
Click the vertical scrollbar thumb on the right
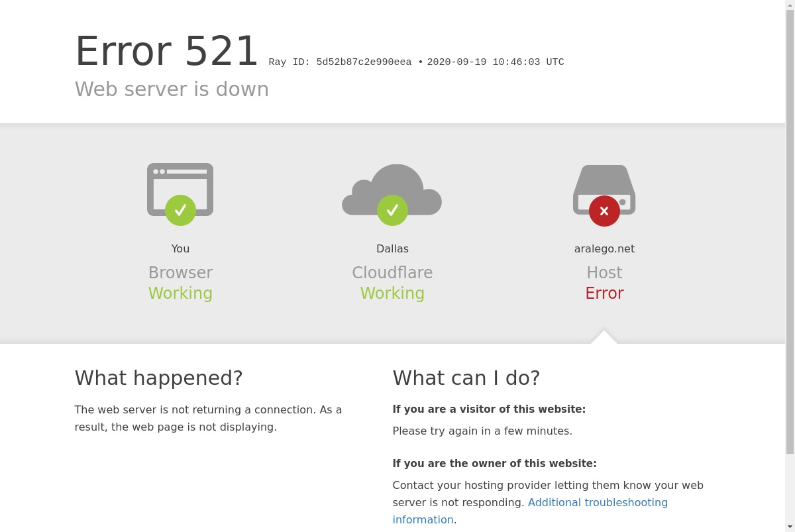pyautogui.click(x=790, y=232)
